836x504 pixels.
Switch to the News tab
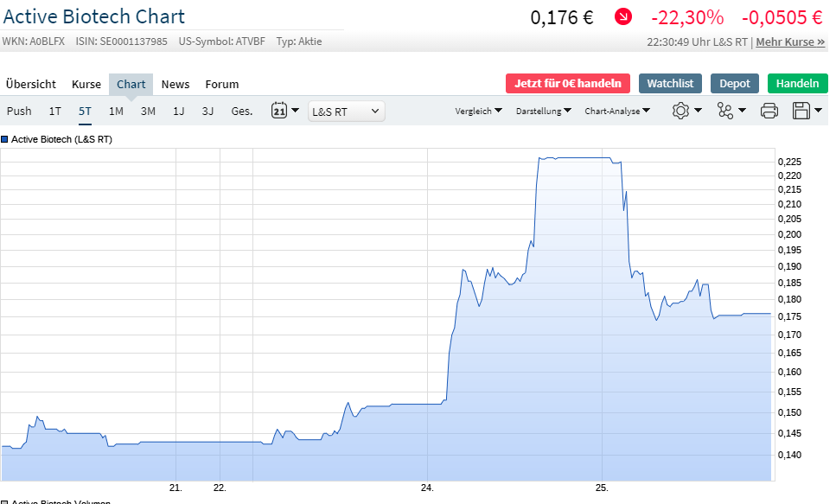[175, 84]
